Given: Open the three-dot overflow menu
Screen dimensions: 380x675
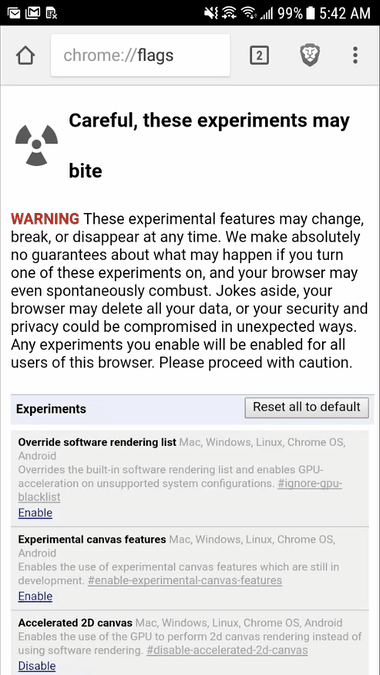Looking at the screenshot, I should pos(355,56).
